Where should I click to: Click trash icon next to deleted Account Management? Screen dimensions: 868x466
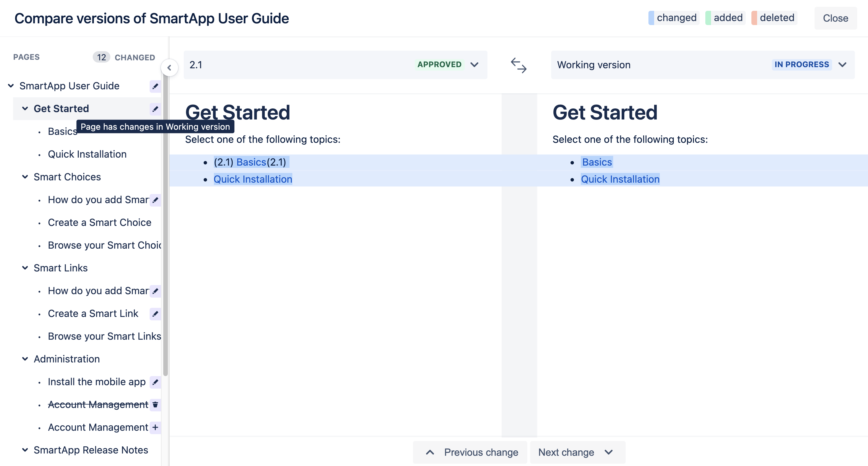(155, 404)
